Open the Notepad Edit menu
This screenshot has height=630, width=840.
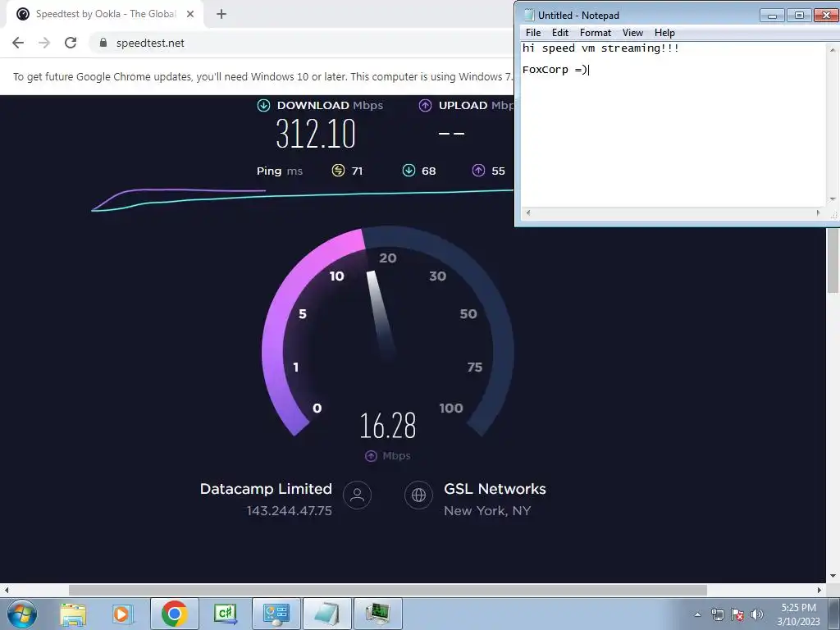tap(560, 33)
